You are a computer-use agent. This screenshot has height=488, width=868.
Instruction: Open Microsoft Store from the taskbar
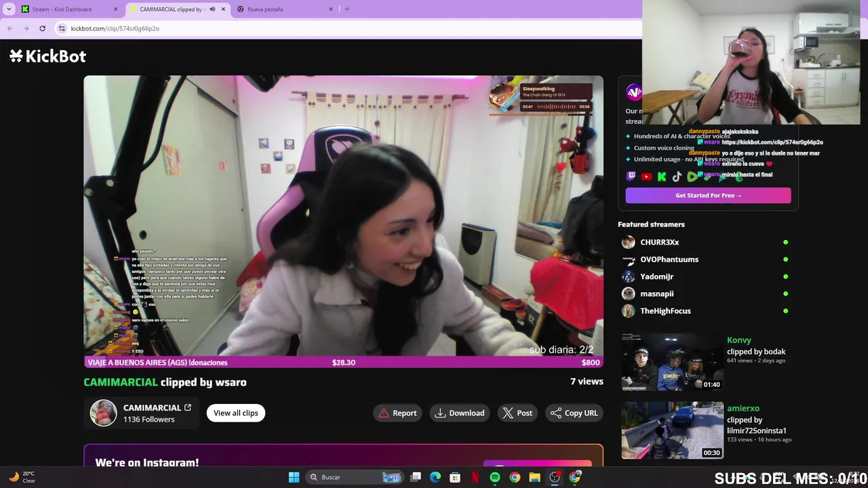click(455, 477)
